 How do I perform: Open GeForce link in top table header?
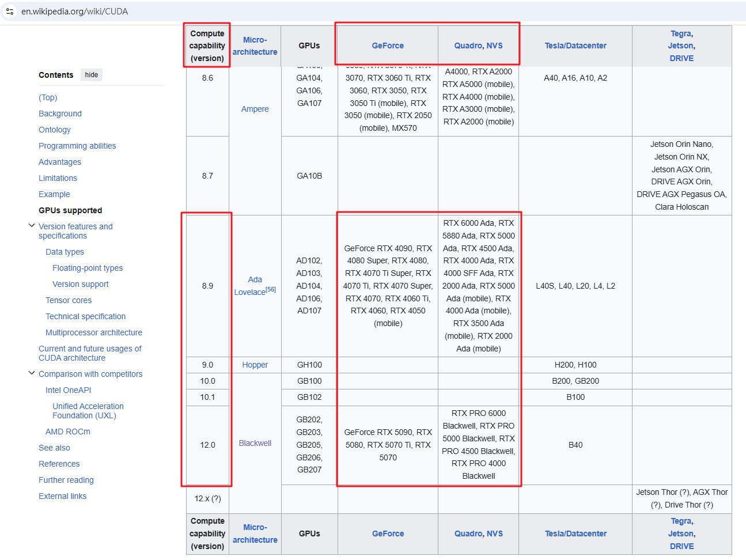[x=388, y=46]
